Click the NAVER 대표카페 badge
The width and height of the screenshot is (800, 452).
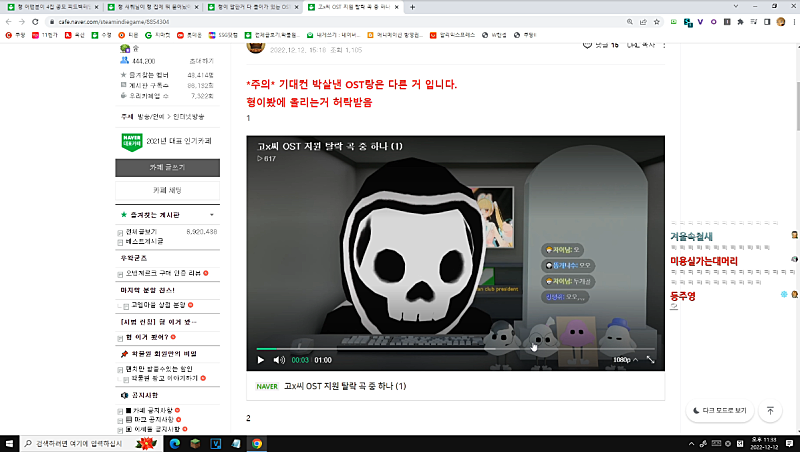(132, 142)
